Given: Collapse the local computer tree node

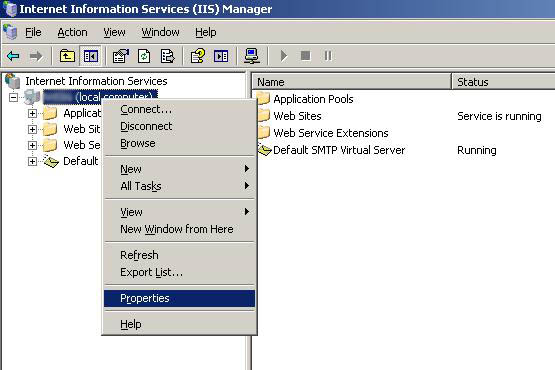Looking at the screenshot, I should [x=13, y=97].
